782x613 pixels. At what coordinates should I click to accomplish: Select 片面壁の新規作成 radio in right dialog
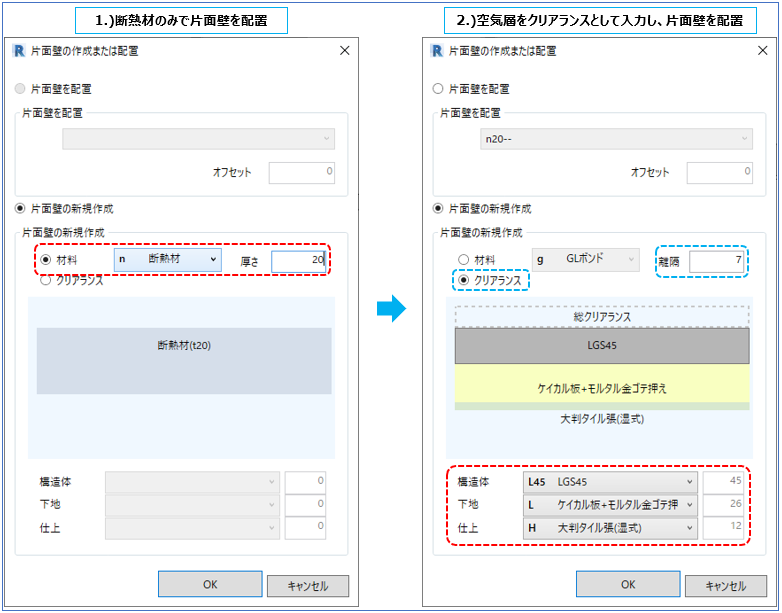click(x=438, y=208)
